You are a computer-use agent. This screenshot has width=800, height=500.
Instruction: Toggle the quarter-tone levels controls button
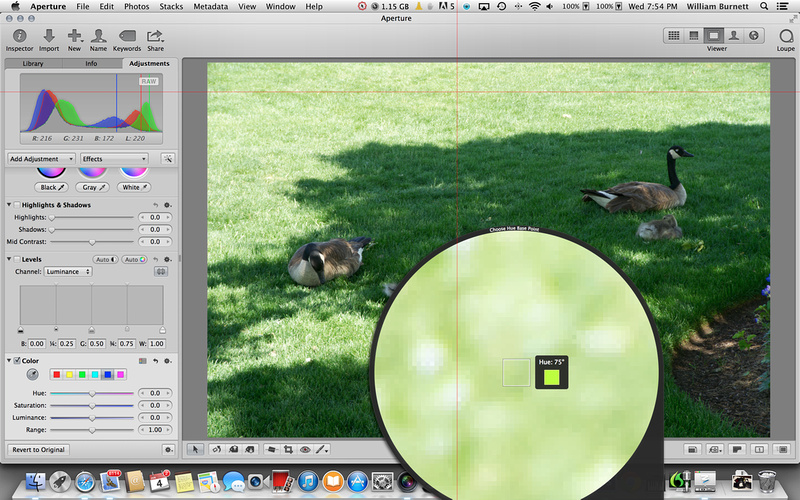(161, 271)
